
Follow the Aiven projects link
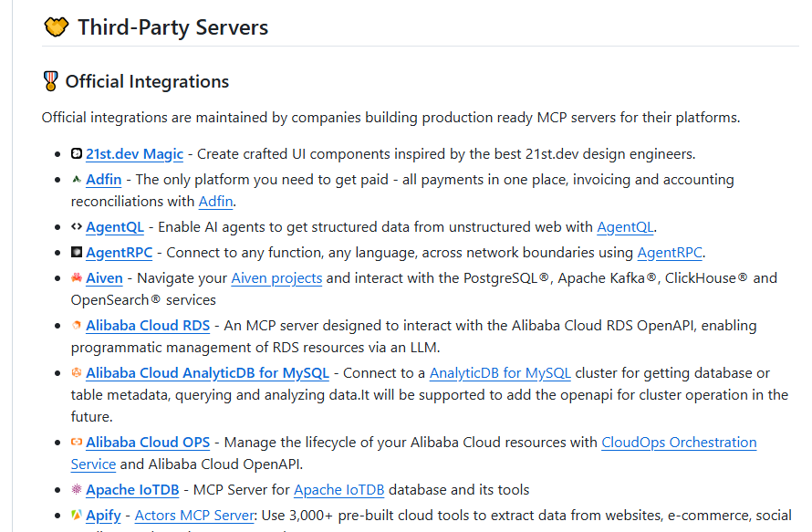tap(276, 277)
